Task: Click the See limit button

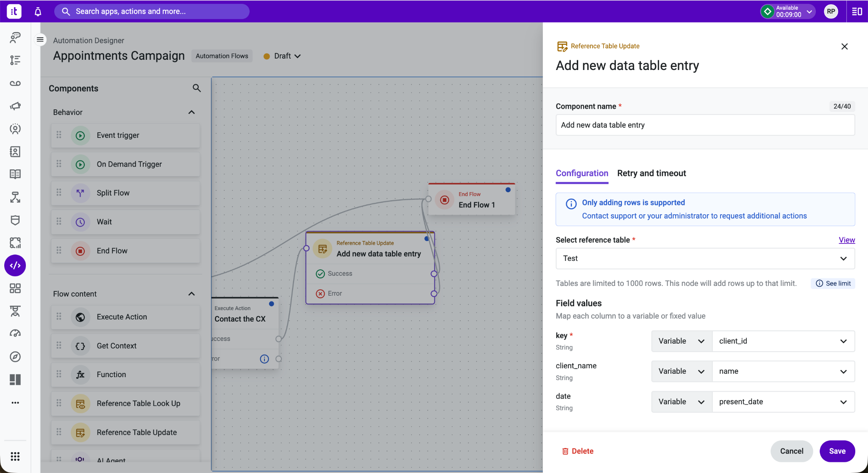Action: coord(833,283)
